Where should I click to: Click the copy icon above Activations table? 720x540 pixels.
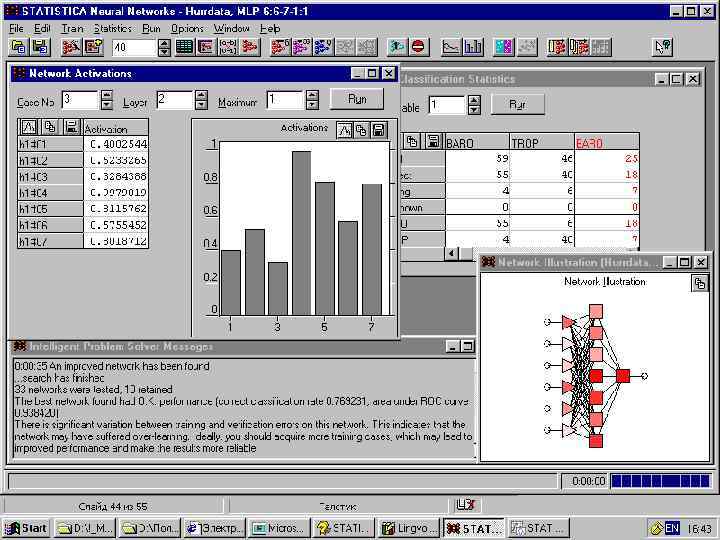[50, 127]
